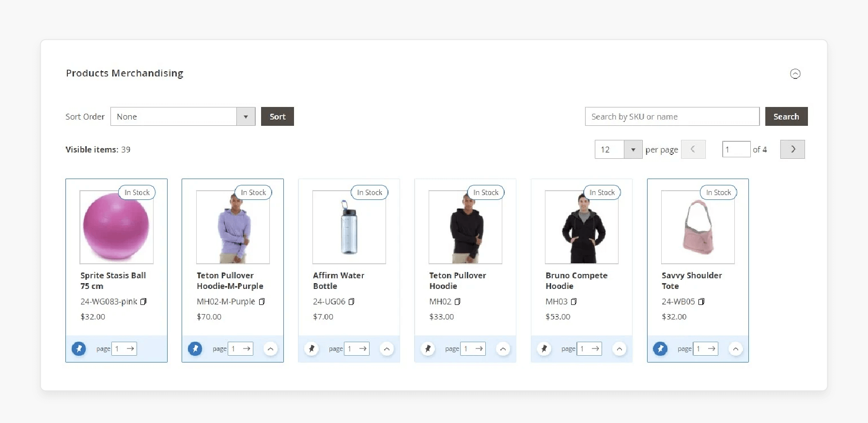The height and width of the screenshot is (423, 868).
Task: Move Sprite Stasis Ball to page arrow
Action: pyautogui.click(x=130, y=348)
